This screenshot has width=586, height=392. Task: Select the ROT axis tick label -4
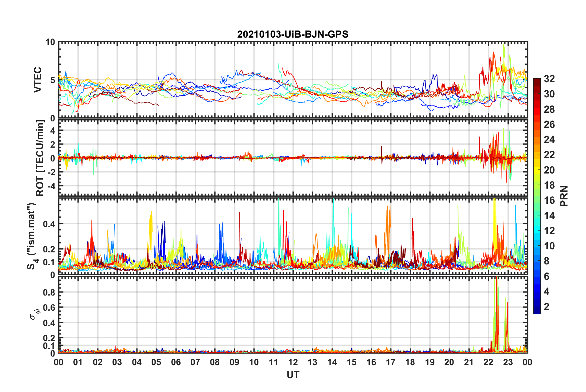pos(51,186)
